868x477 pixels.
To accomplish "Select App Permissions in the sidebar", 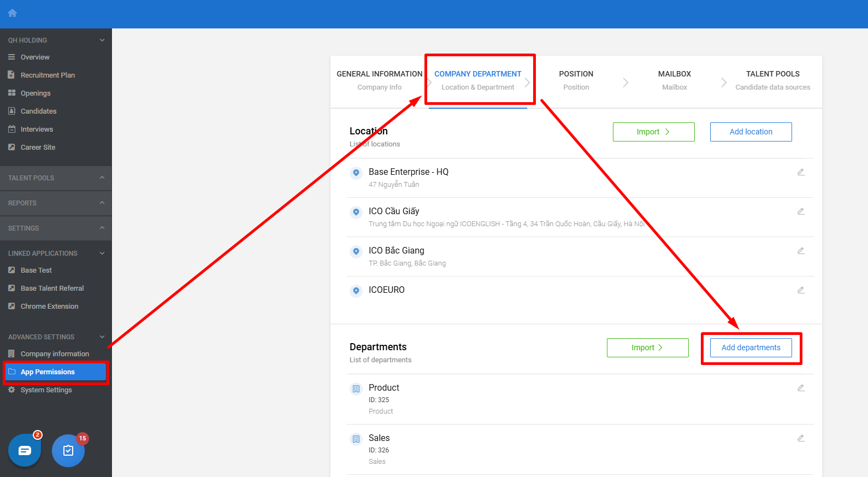I will 56,372.
